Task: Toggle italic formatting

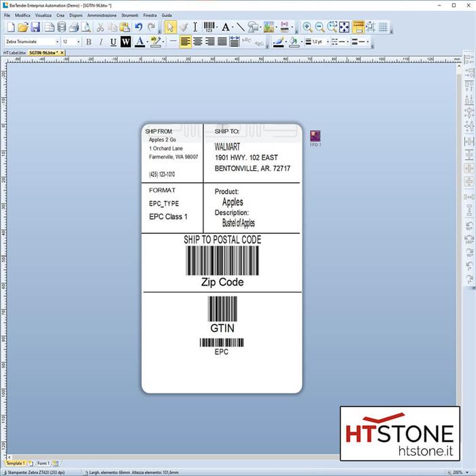Action: coord(101,41)
